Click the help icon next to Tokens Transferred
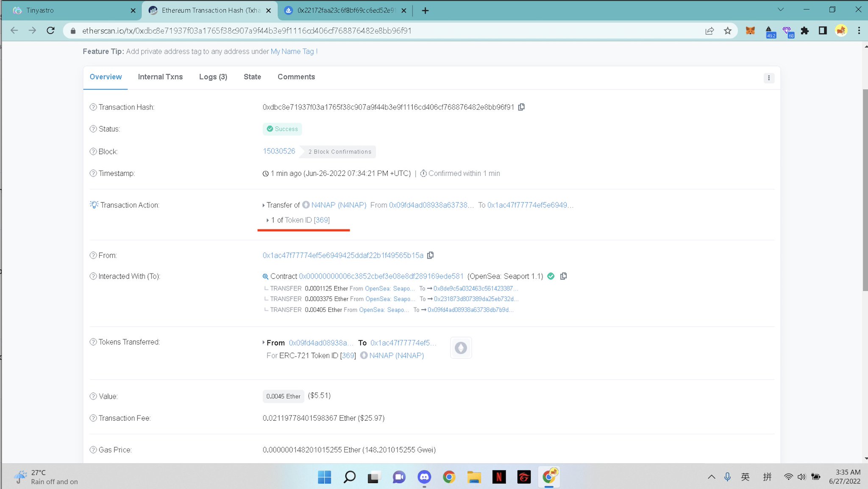This screenshot has height=489, width=868. point(93,342)
